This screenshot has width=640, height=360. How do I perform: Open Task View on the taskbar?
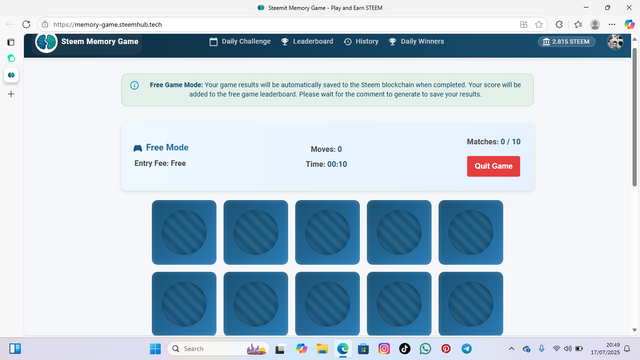280,349
